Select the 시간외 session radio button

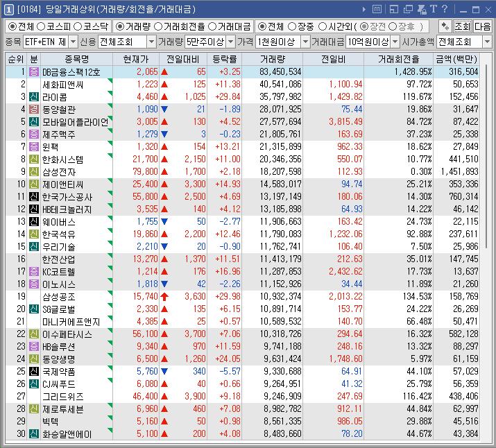click(323, 26)
